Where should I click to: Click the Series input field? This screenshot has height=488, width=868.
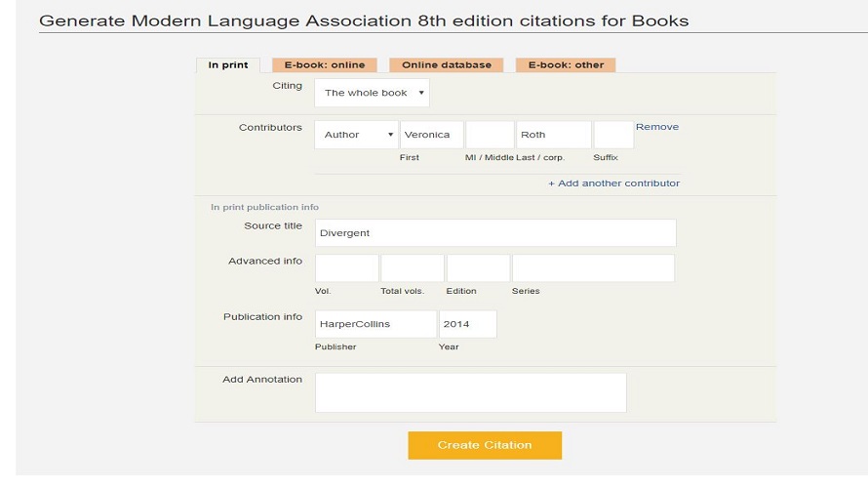point(593,268)
